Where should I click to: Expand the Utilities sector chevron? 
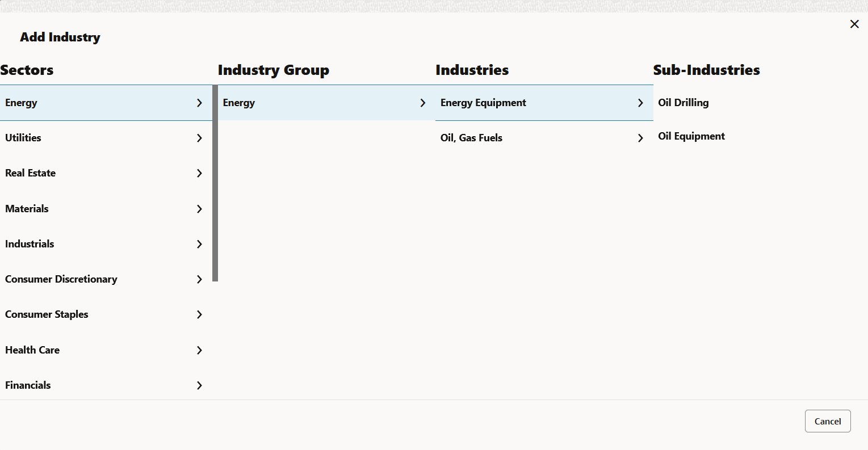[x=199, y=138]
